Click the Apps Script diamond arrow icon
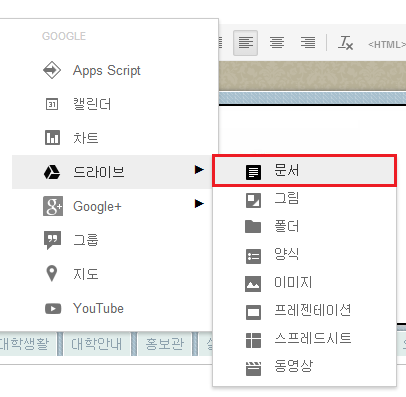Image resolution: width=406 pixels, height=397 pixels. pyautogui.click(x=52, y=70)
